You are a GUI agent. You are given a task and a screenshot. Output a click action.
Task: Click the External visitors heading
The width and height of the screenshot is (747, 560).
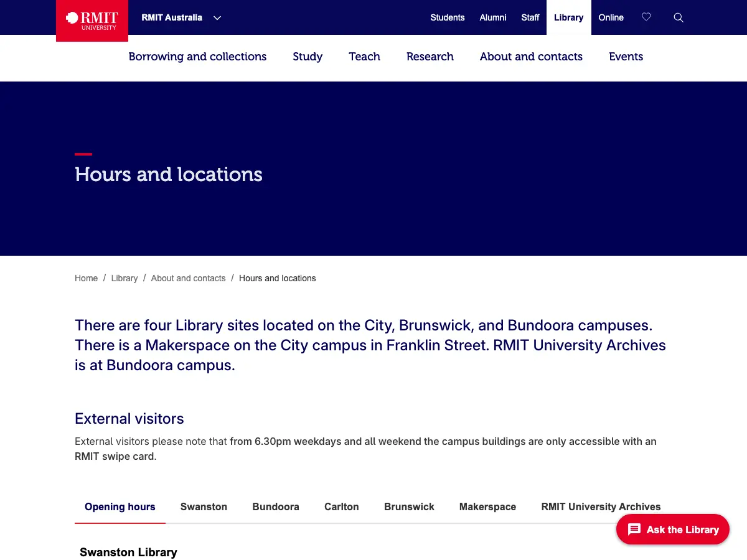[129, 419]
